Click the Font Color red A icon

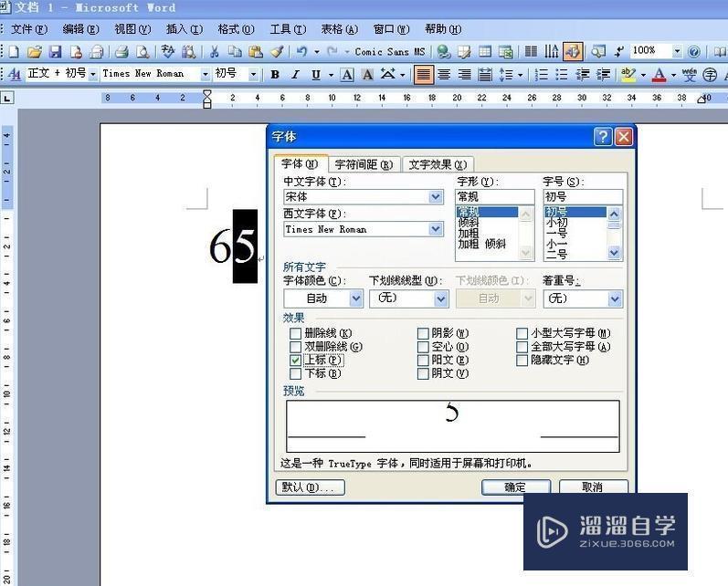coord(659,74)
